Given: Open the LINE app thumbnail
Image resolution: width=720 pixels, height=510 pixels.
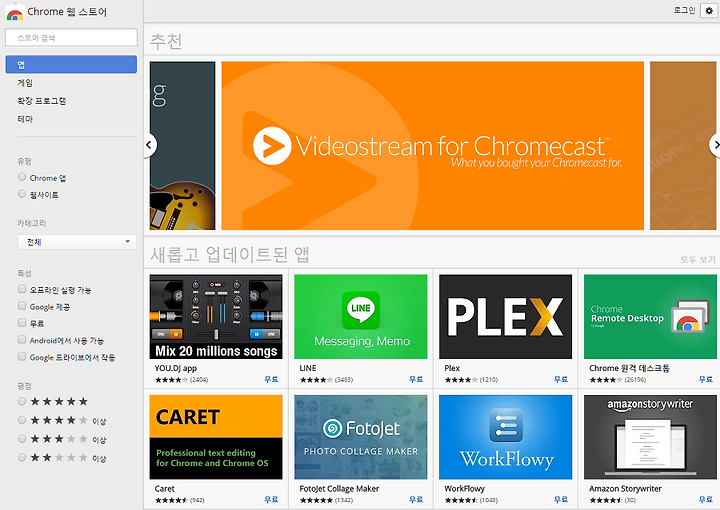Looking at the screenshot, I should coord(360,317).
